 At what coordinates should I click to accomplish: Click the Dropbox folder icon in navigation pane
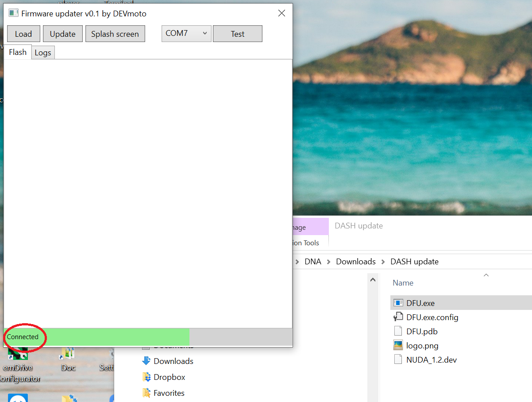(146, 377)
